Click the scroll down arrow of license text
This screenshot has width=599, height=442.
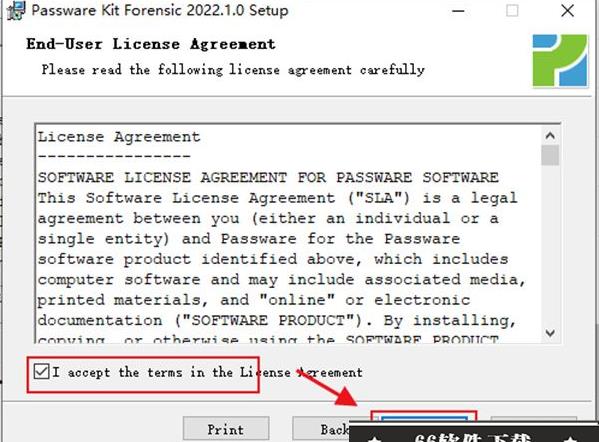pyautogui.click(x=550, y=333)
